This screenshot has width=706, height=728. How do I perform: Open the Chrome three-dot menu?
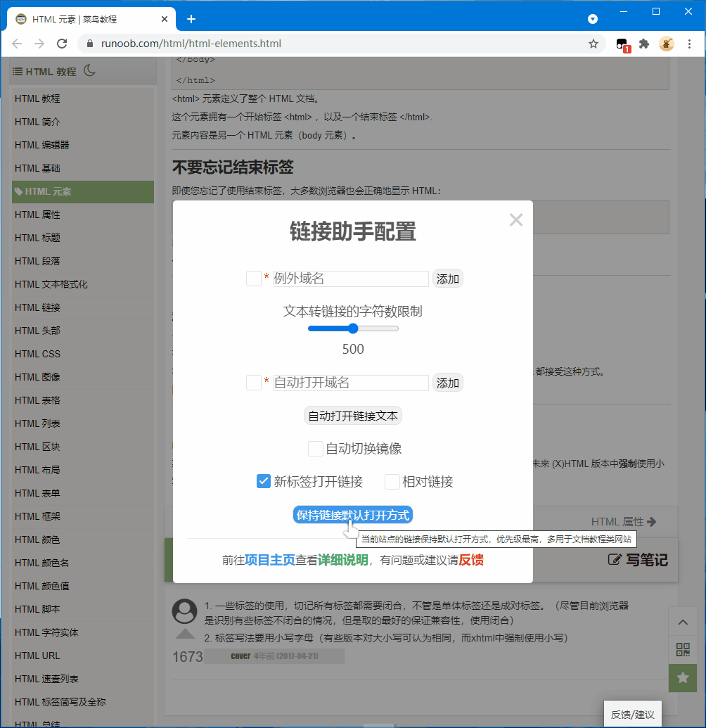pos(689,44)
